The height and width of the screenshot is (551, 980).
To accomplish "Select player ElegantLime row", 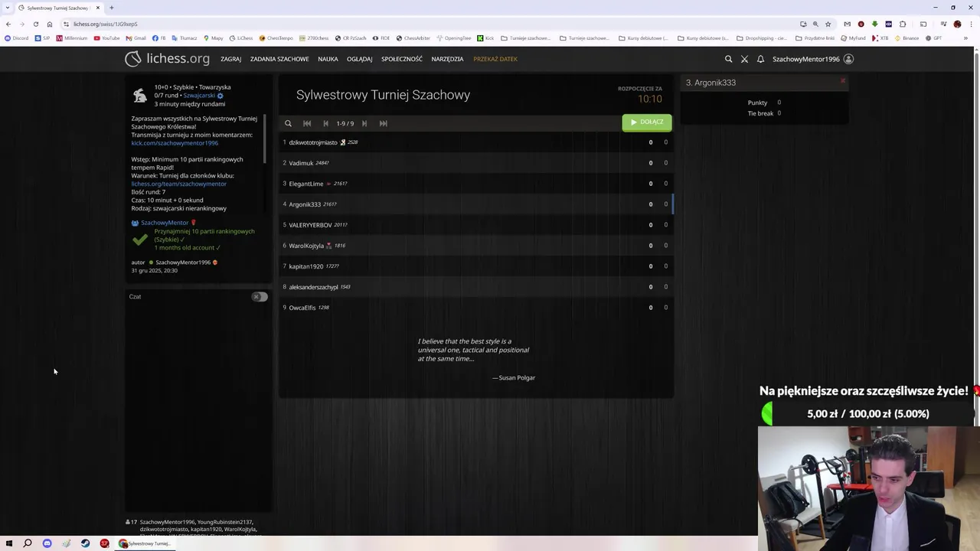I will (475, 184).
